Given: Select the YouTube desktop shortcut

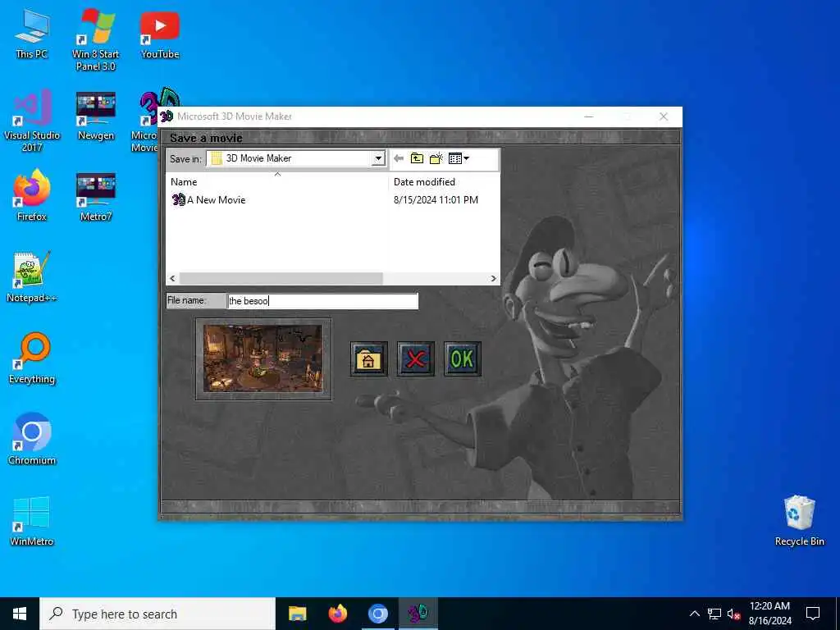Looking at the screenshot, I should point(160,34).
